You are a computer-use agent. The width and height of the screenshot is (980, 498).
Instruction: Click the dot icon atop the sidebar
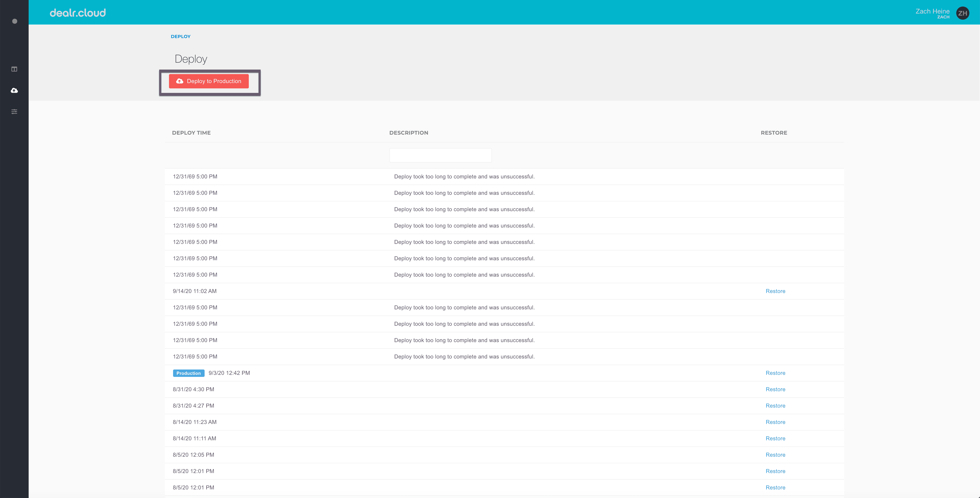click(x=15, y=21)
